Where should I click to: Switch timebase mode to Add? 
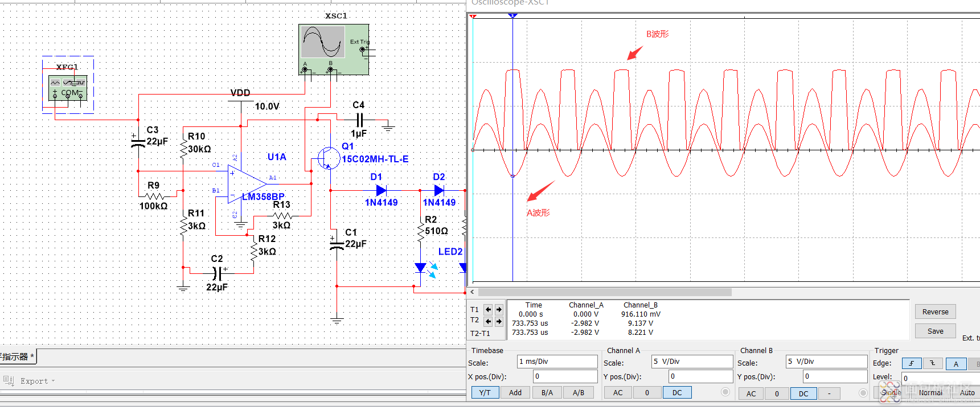click(x=515, y=392)
